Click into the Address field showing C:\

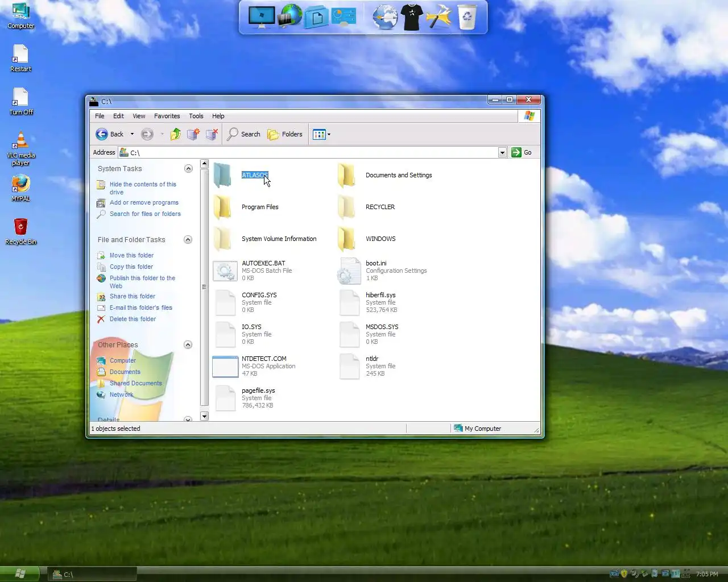pyautogui.click(x=308, y=152)
